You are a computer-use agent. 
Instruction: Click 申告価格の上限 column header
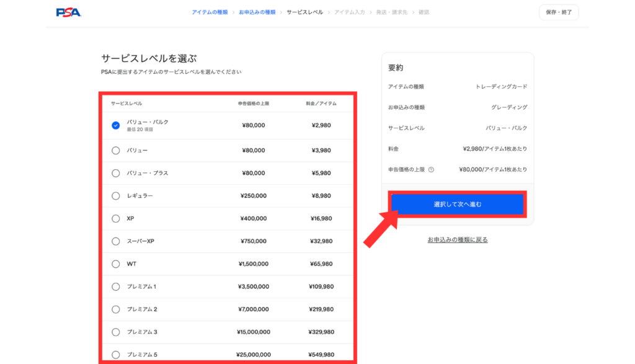pyautogui.click(x=254, y=104)
